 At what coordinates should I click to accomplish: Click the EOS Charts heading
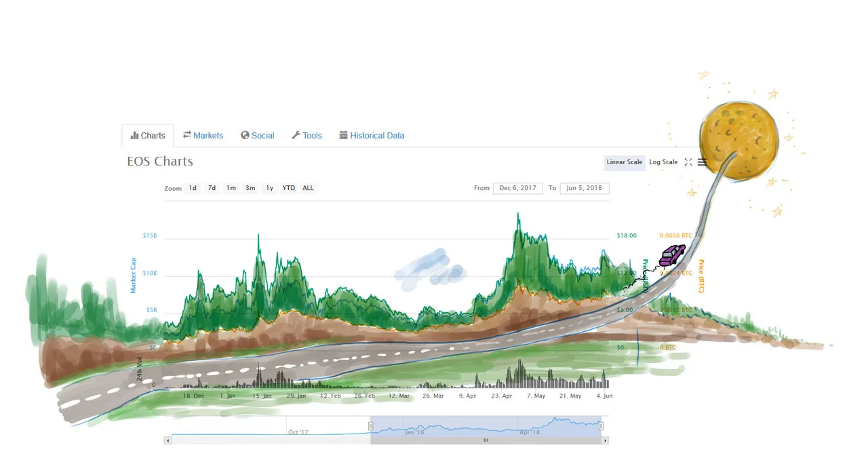click(x=160, y=161)
